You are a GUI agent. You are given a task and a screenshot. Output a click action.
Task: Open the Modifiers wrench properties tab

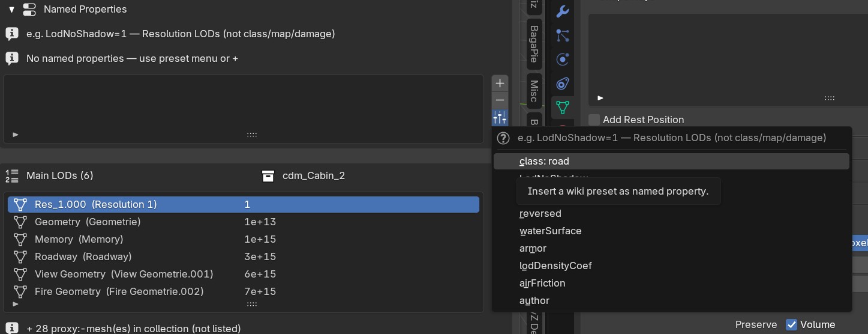pos(562,11)
